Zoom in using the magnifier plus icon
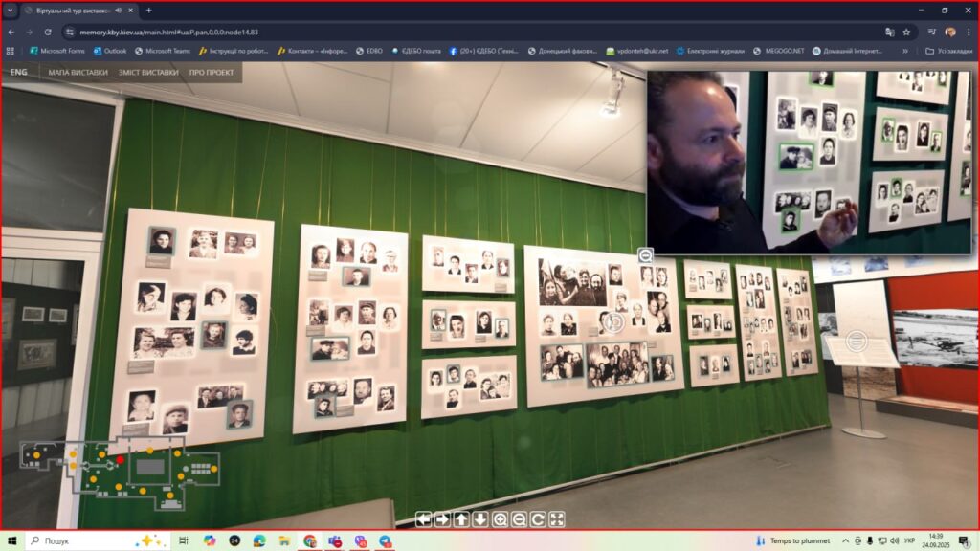Viewport: 980px width, 551px height. [500, 519]
